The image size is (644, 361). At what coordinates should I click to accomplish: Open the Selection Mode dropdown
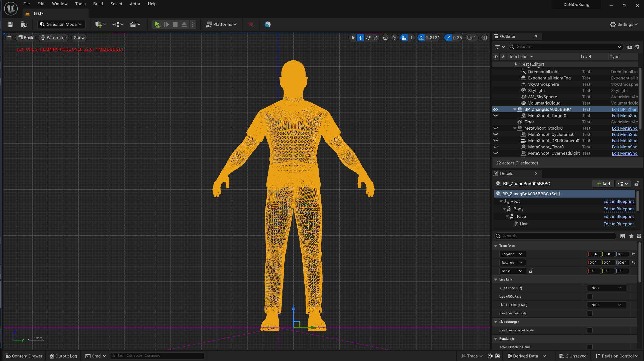[61, 24]
